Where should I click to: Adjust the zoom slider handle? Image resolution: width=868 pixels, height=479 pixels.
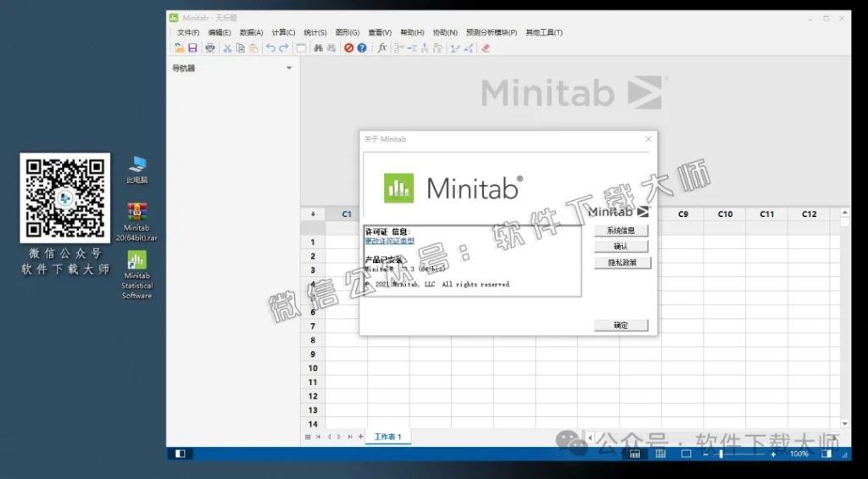[x=721, y=454]
